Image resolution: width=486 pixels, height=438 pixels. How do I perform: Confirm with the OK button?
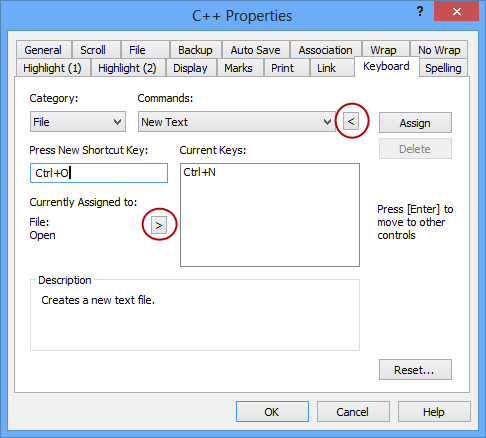point(272,412)
